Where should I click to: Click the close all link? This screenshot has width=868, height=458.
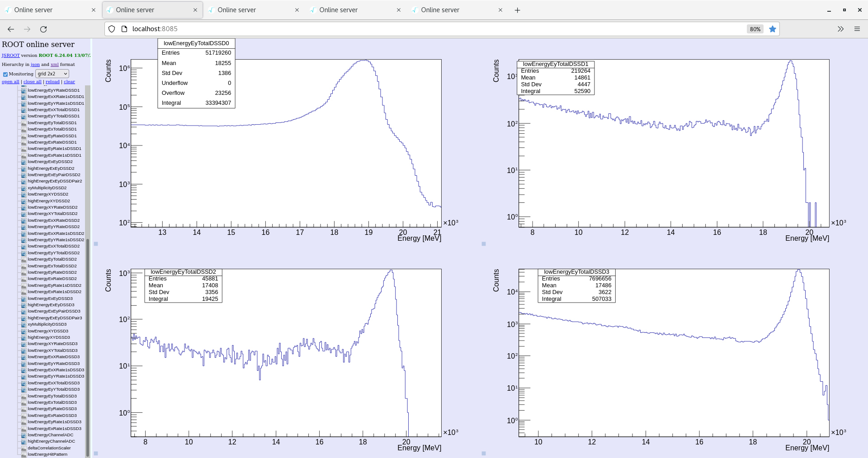pyautogui.click(x=33, y=82)
